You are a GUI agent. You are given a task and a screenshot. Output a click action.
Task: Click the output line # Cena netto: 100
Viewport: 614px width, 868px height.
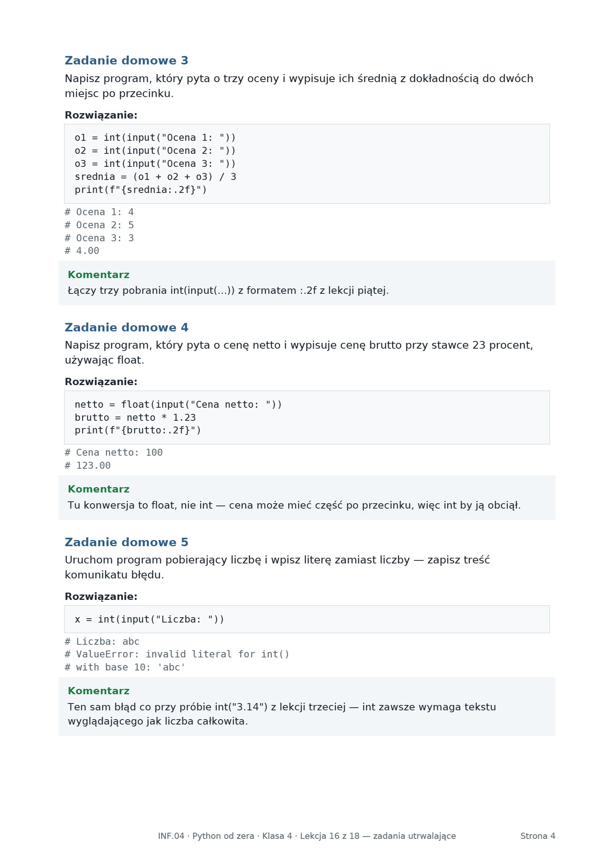click(x=114, y=453)
